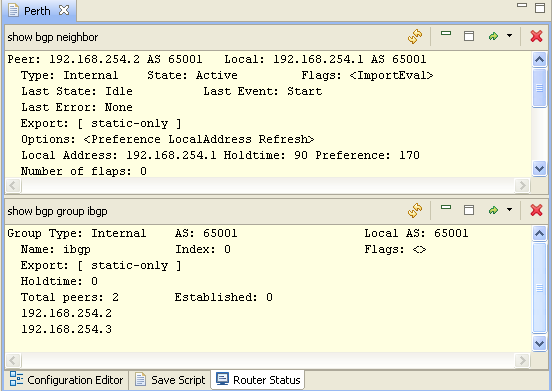Minimize the Perth editor area

[522, 5]
